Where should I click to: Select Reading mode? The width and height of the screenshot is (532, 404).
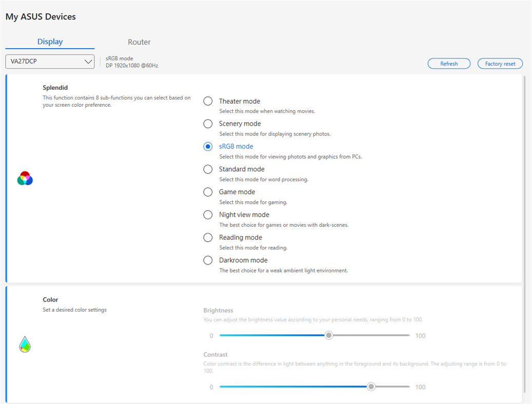point(208,237)
